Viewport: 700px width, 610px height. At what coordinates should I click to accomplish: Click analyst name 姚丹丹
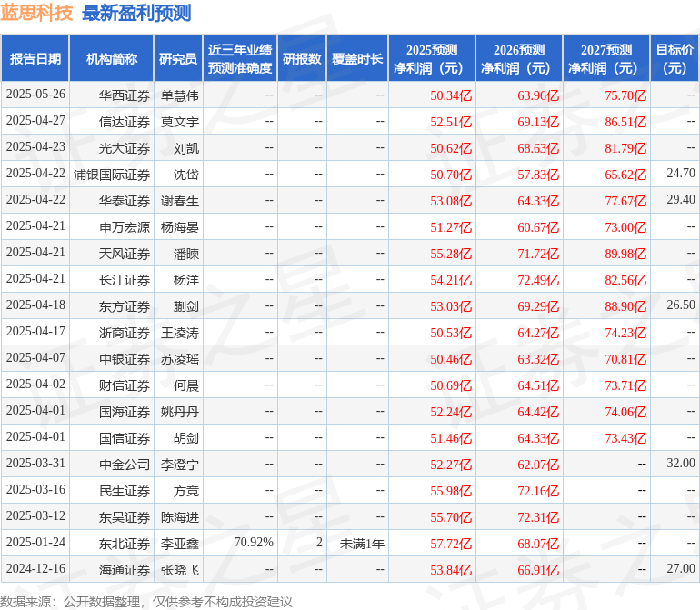(180, 412)
